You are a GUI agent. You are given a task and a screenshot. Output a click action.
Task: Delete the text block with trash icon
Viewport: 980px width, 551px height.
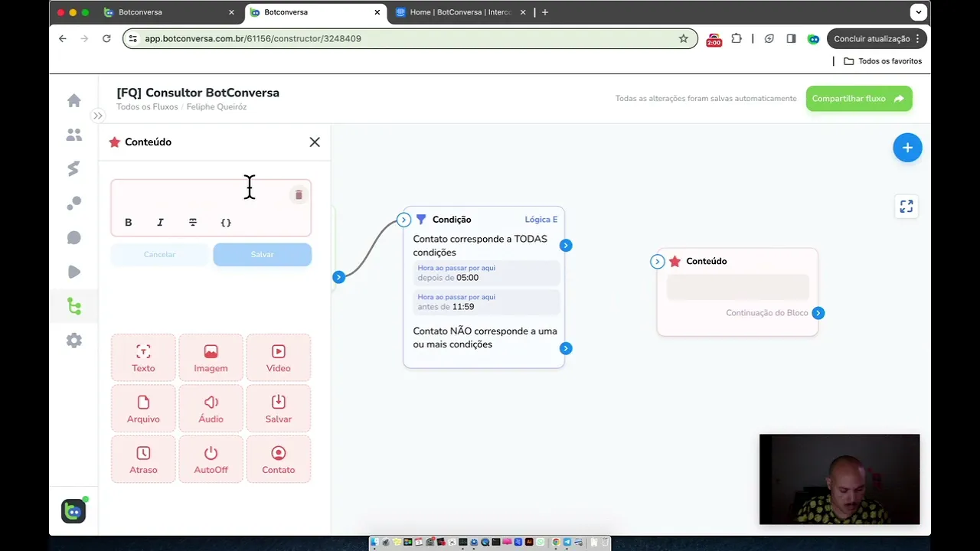pos(299,195)
